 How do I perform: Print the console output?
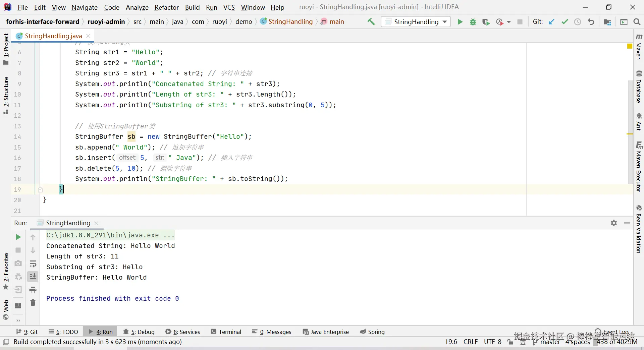click(33, 290)
